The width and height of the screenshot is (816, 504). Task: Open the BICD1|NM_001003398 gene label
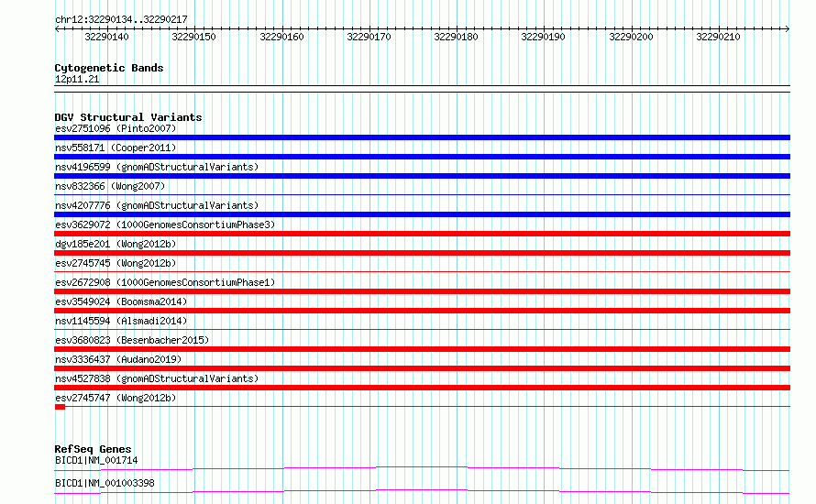(x=105, y=483)
